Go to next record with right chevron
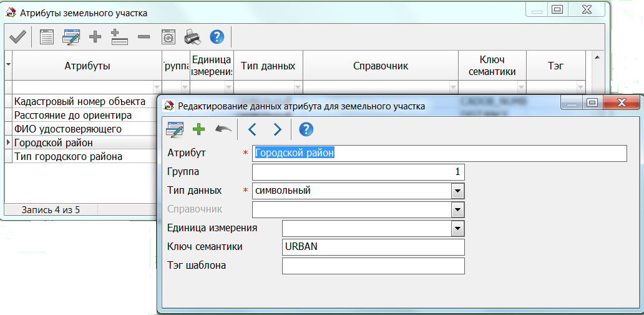Image resolution: width=644 pixels, height=315 pixels. pyautogui.click(x=278, y=129)
